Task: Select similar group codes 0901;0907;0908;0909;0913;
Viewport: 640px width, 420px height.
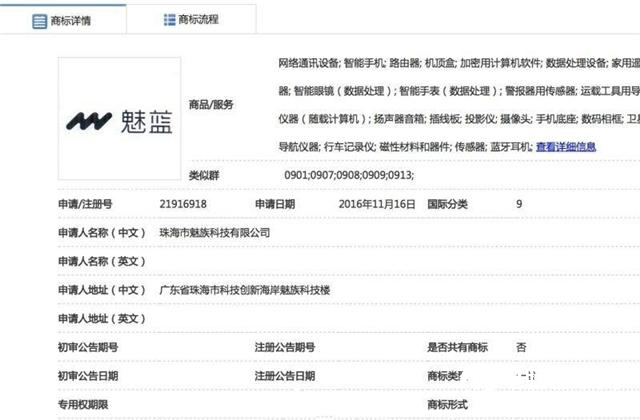Action: pos(349,175)
